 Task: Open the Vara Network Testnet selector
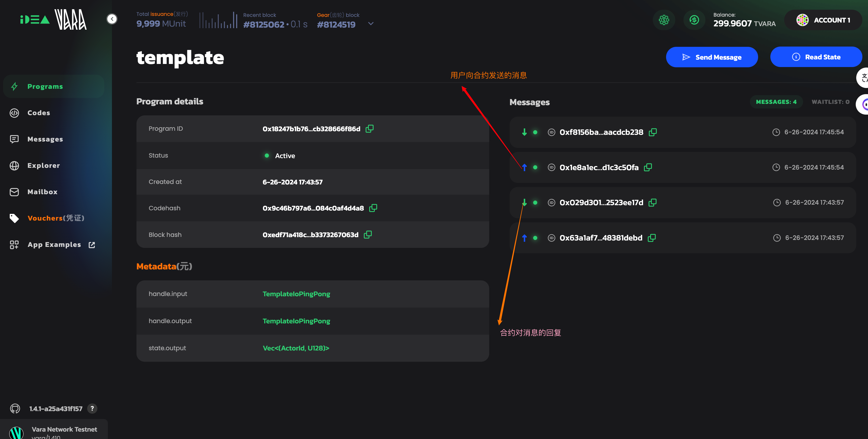pyautogui.click(x=54, y=429)
